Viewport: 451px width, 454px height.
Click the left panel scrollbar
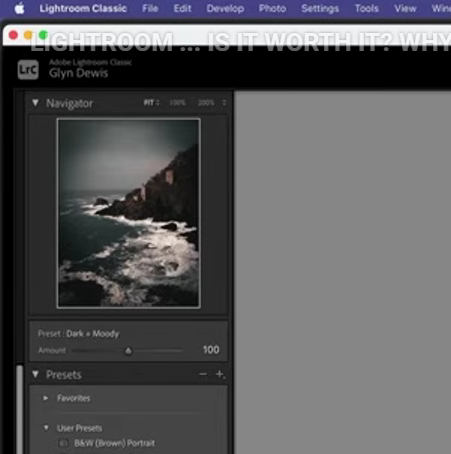20,409
